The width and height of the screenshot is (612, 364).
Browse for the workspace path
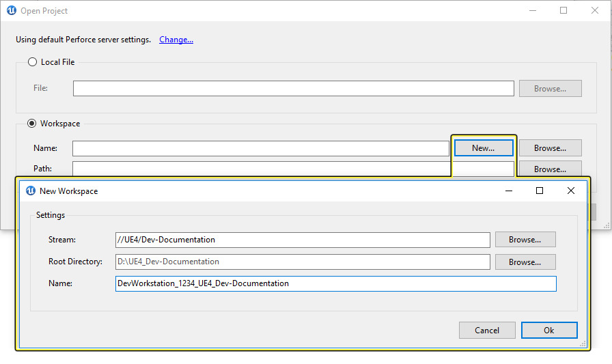(550, 169)
